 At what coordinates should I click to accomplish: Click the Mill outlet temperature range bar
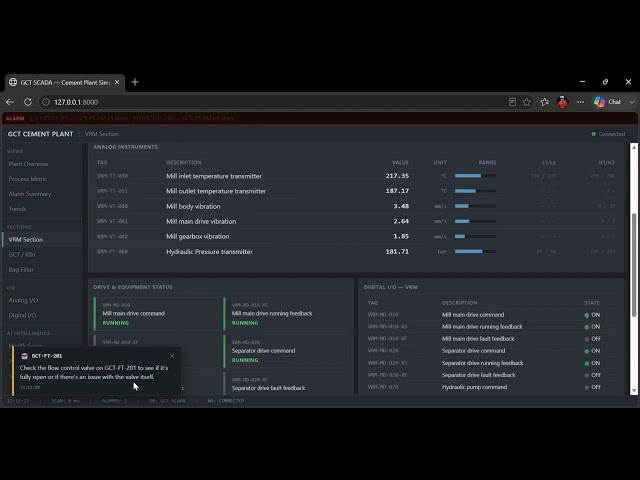[x=476, y=191]
